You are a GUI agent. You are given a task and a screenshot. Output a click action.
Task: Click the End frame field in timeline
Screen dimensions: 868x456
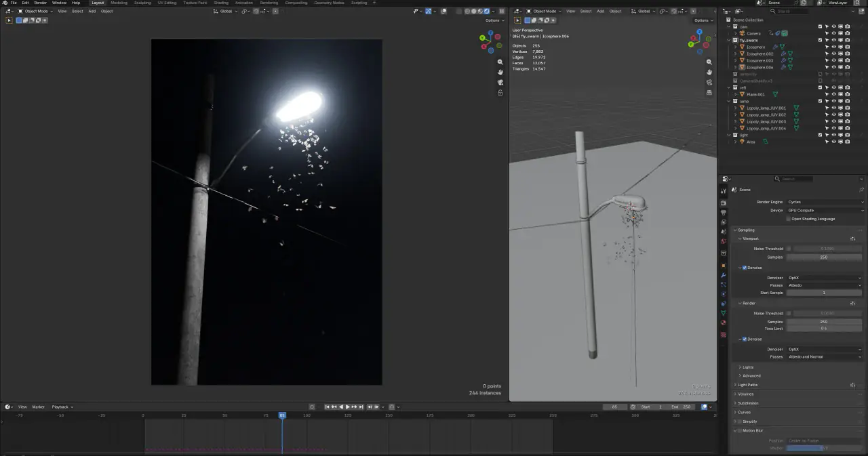(x=684, y=407)
